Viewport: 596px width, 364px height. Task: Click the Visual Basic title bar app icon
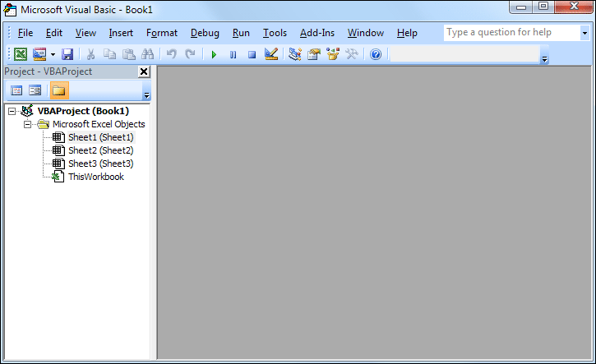coord(10,10)
